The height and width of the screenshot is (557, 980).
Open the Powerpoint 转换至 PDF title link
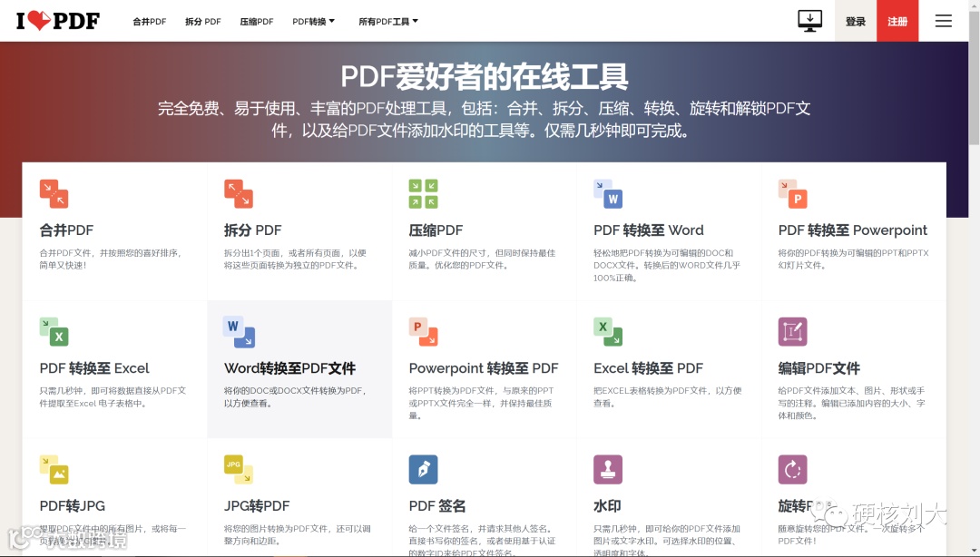[x=484, y=369]
